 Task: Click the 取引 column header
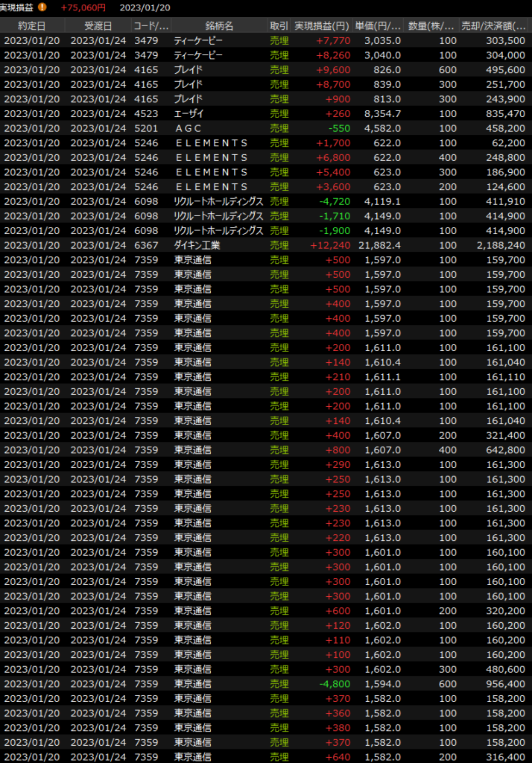(x=279, y=25)
